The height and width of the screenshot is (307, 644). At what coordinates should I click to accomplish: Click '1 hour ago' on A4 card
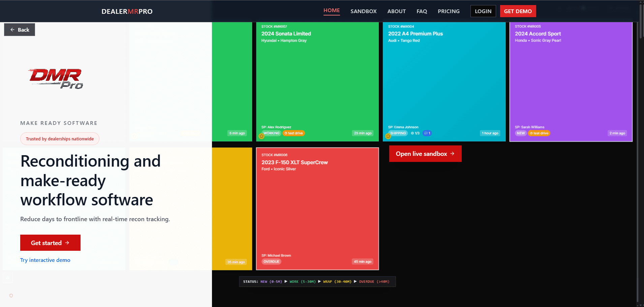click(490, 133)
